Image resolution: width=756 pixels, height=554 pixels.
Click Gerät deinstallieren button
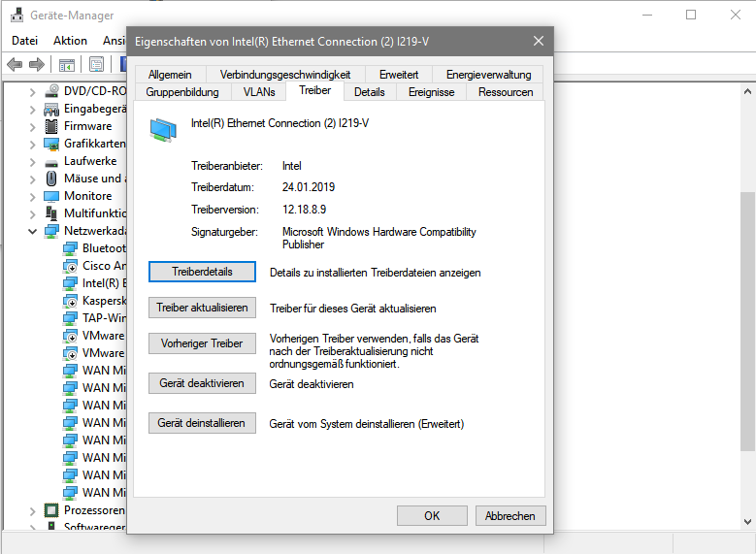(202, 423)
